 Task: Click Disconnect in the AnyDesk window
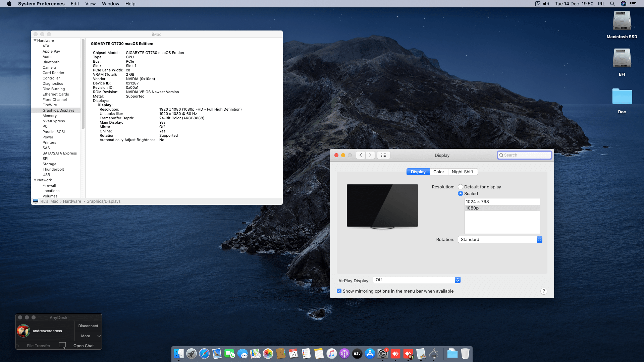coord(88,325)
